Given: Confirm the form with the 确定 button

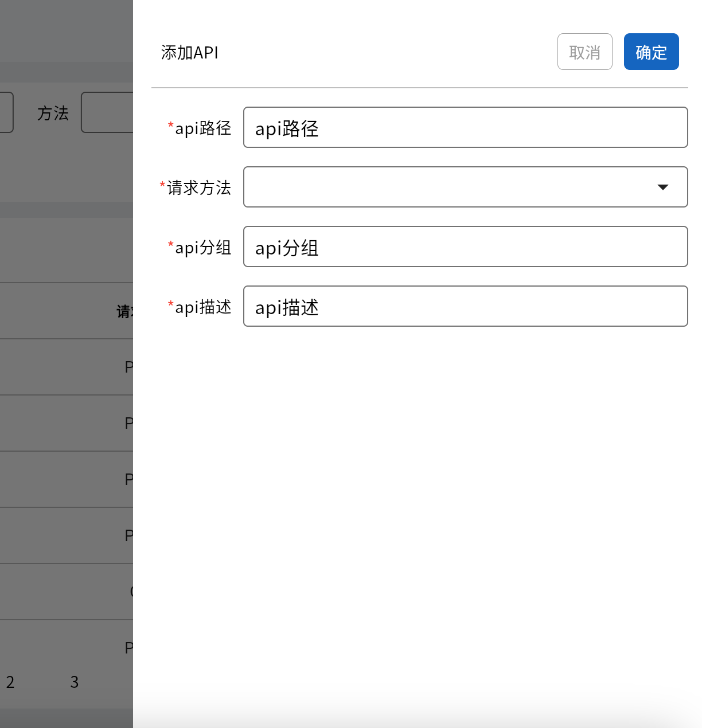Looking at the screenshot, I should (651, 52).
